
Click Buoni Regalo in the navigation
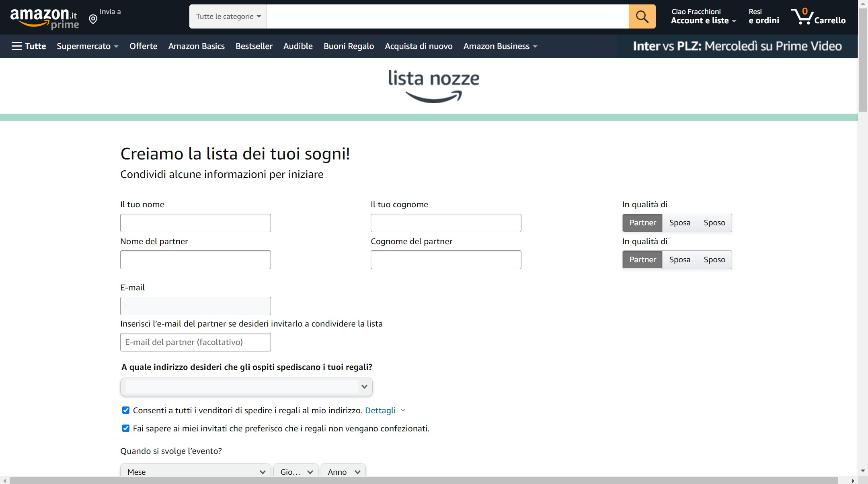[x=348, y=46]
